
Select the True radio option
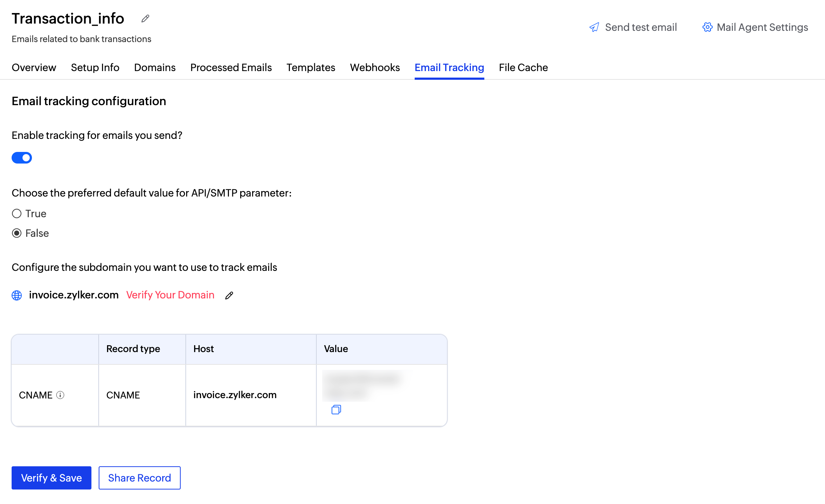tap(17, 214)
